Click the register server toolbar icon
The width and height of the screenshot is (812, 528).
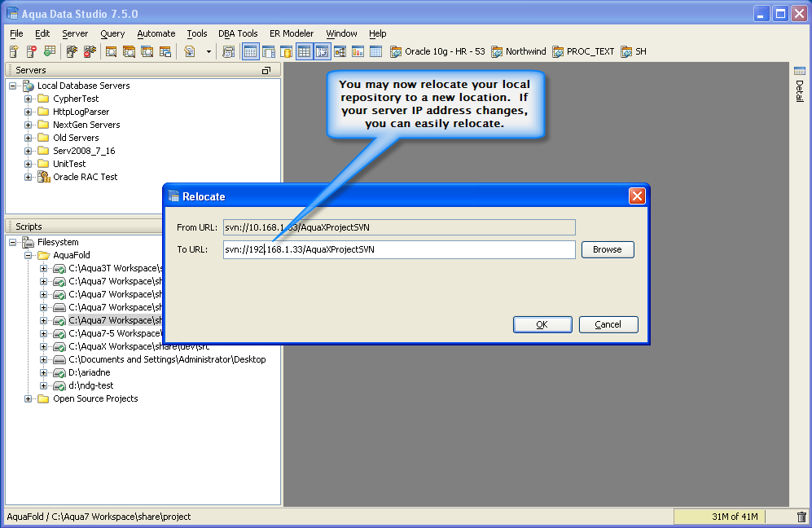pyautogui.click(x=14, y=51)
